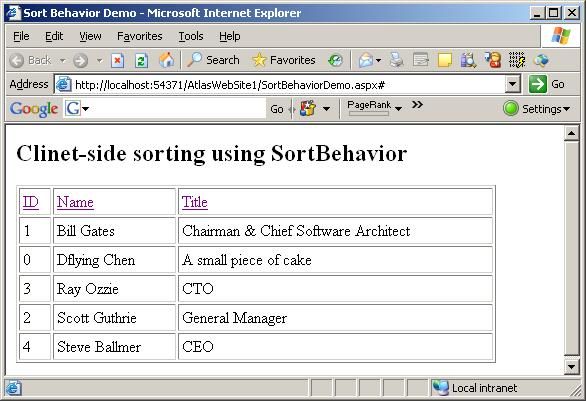Click the Dflying Chen name cell
586x401 pixels.
pyautogui.click(x=114, y=260)
